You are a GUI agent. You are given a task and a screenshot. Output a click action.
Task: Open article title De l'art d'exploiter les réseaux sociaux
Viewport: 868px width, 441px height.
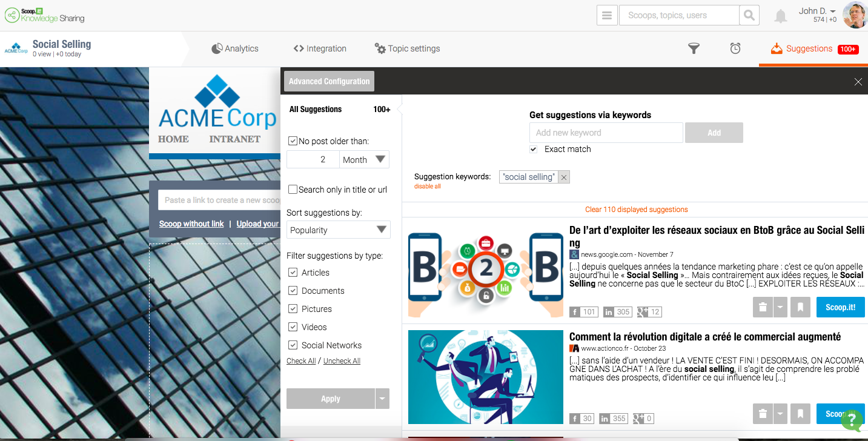[717, 236]
